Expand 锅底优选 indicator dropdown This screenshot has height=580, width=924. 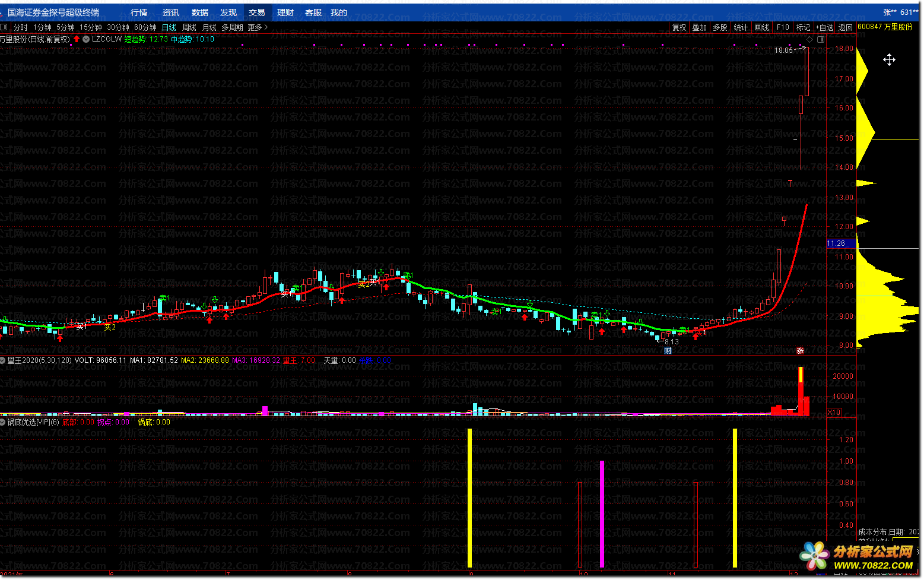(3, 422)
